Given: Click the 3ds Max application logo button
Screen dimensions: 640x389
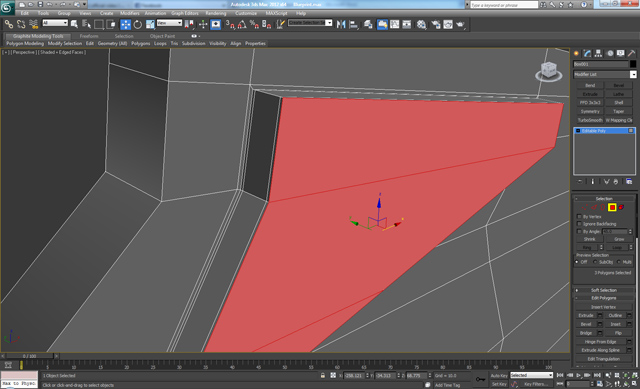Looking at the screenshot, I should (7, 7).
